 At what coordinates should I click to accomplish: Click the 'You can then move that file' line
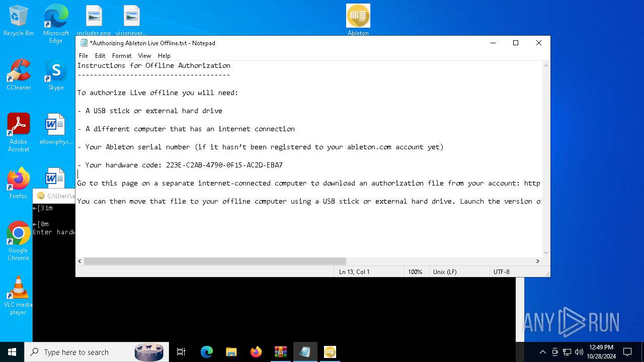pos(309,201)
